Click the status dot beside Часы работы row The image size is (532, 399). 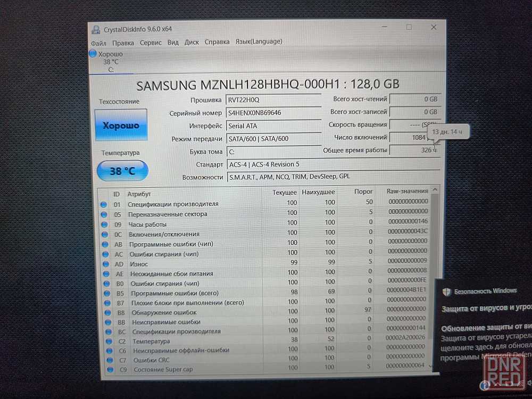click(104, 224)
